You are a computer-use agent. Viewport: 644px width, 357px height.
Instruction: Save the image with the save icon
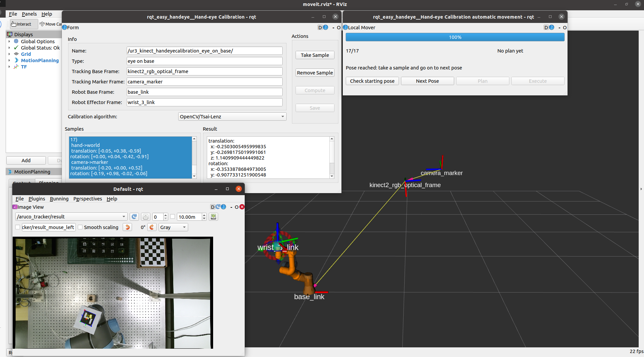pyautogui.click(x=213, y=217)
